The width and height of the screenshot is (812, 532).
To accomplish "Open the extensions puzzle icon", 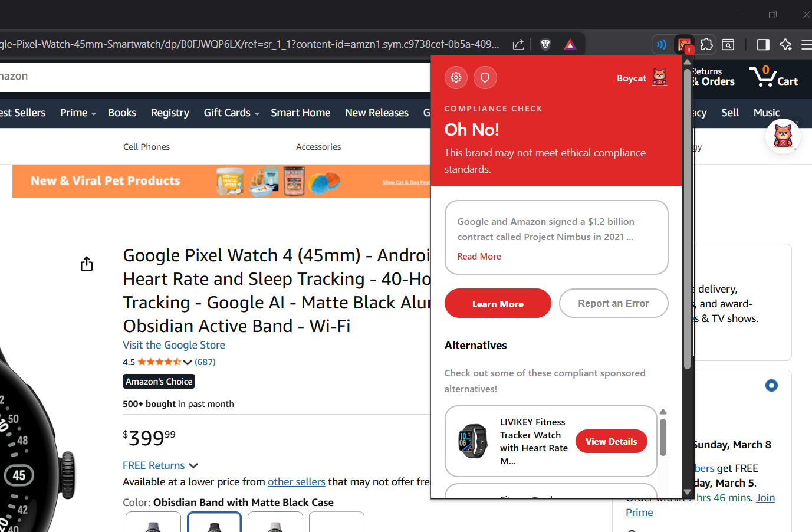I will tap(706, 44).
